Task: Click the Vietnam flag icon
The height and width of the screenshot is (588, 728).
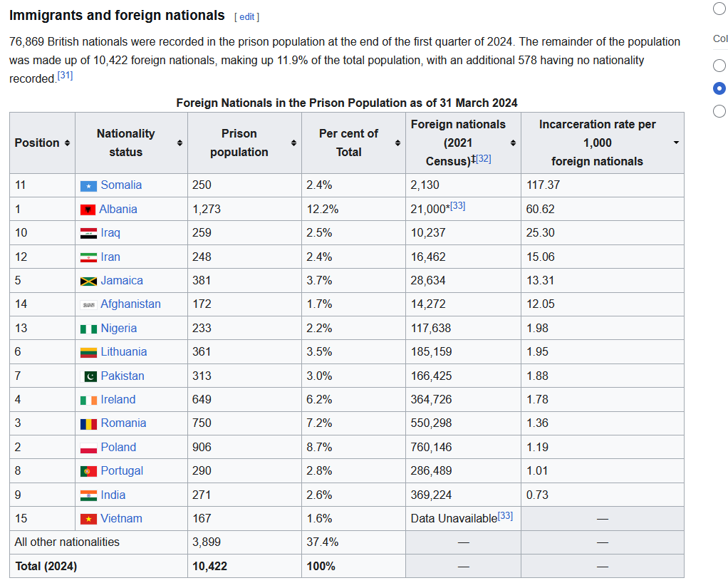Action: (x=88, y=520)
